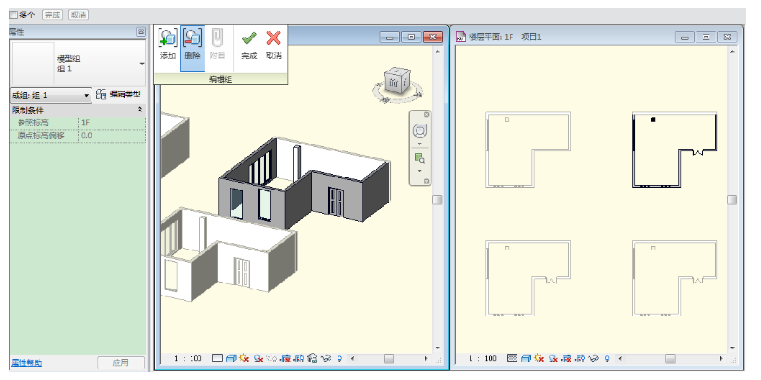Click the 取消 button in options bar

78,15
